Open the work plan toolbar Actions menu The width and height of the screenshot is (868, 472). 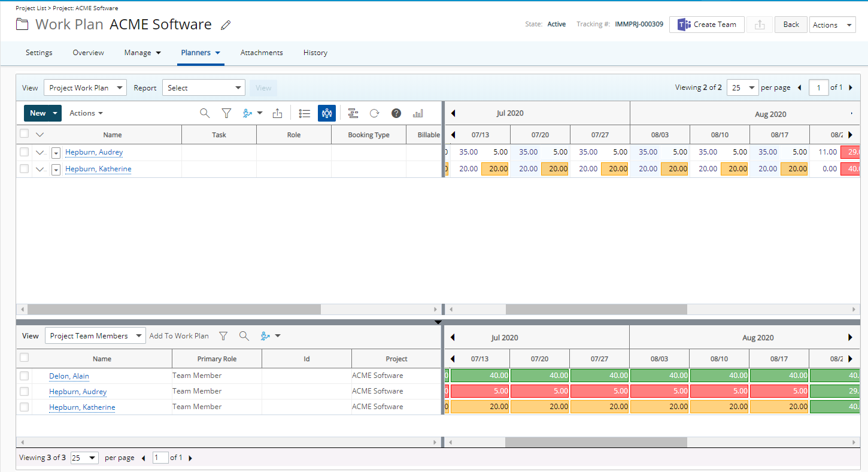pos(86,113)
